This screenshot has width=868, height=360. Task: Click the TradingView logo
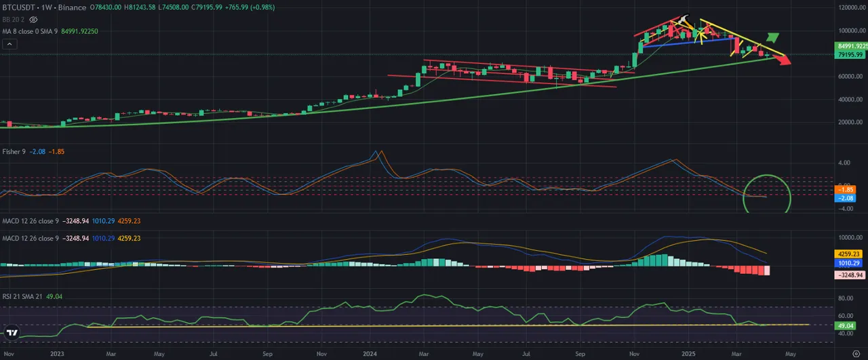12,332
